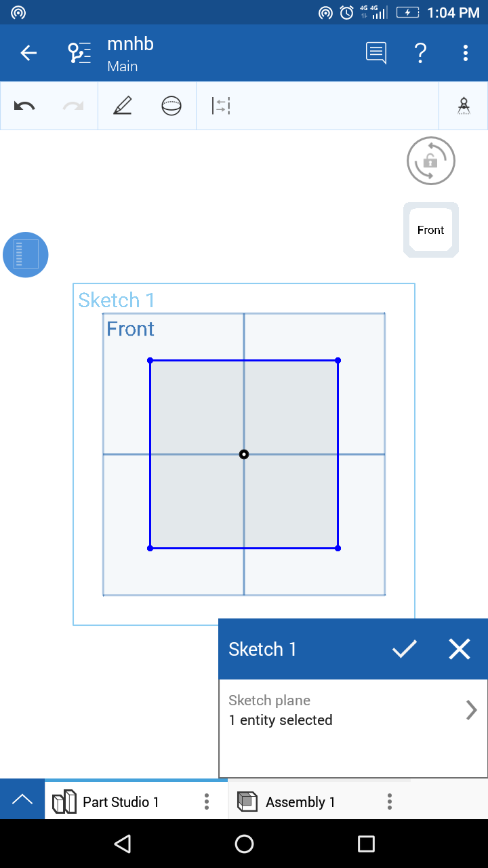This screenshot has width=488, height=868.
Task: Open the document overflow menu
Action: click(466, 53)
